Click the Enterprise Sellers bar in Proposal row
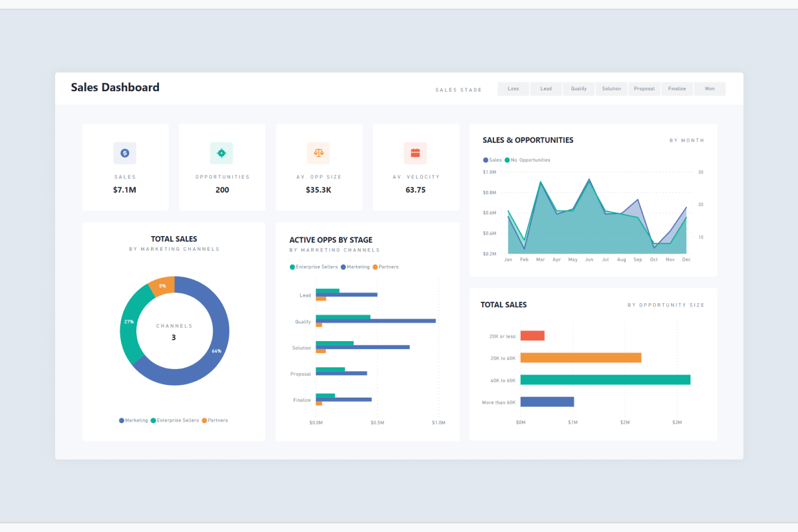The image size is (798, 532). pyautogui.click(x=331, y=369)
